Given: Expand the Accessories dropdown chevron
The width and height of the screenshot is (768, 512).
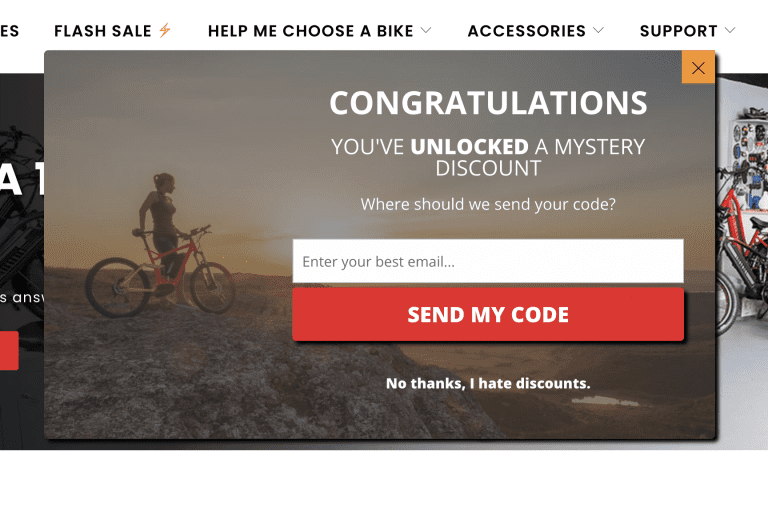Looking at the screenshot, I should [x=599, y=30].
